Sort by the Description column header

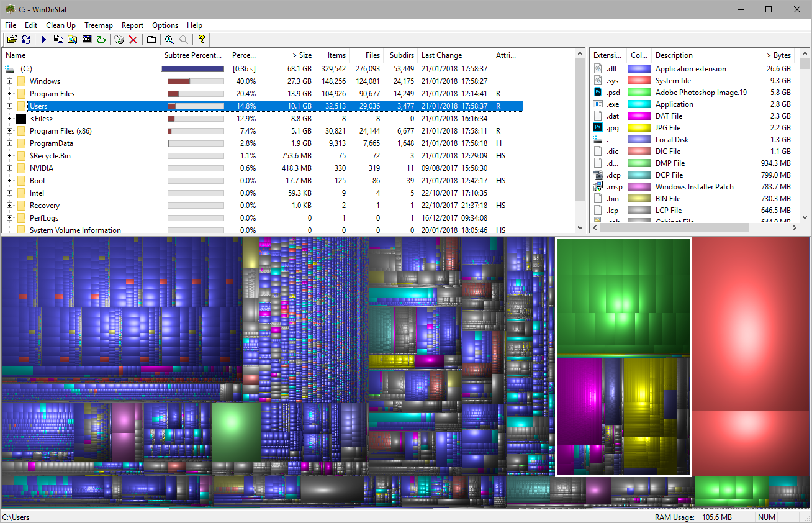pos(704,55)
